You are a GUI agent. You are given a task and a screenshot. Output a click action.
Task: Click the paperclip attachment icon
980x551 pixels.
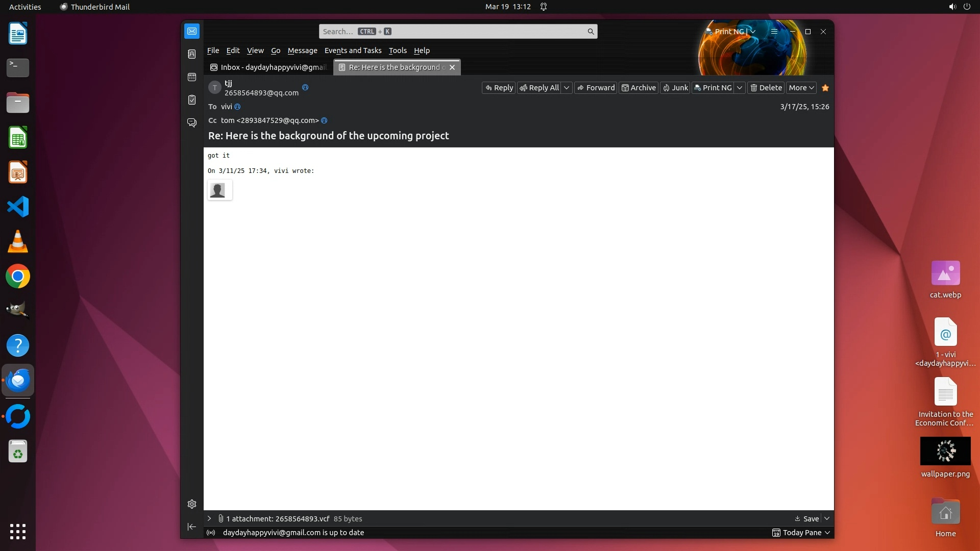(221, 518)
